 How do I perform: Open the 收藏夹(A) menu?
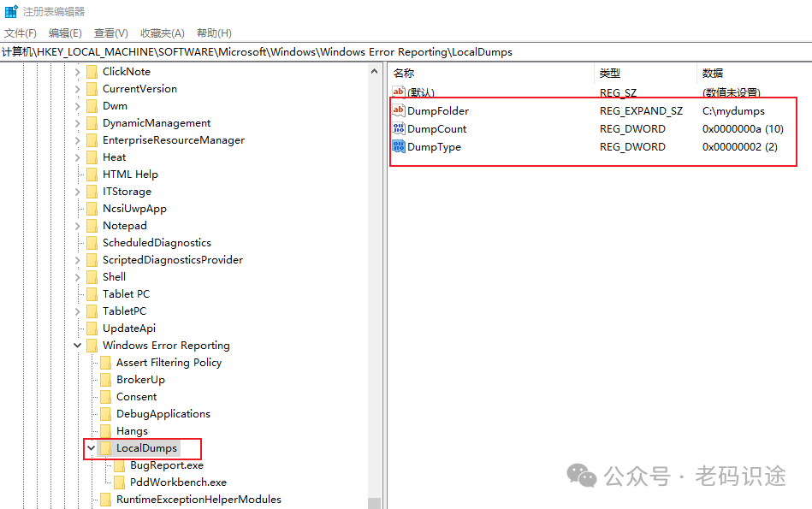click(163, 33)
